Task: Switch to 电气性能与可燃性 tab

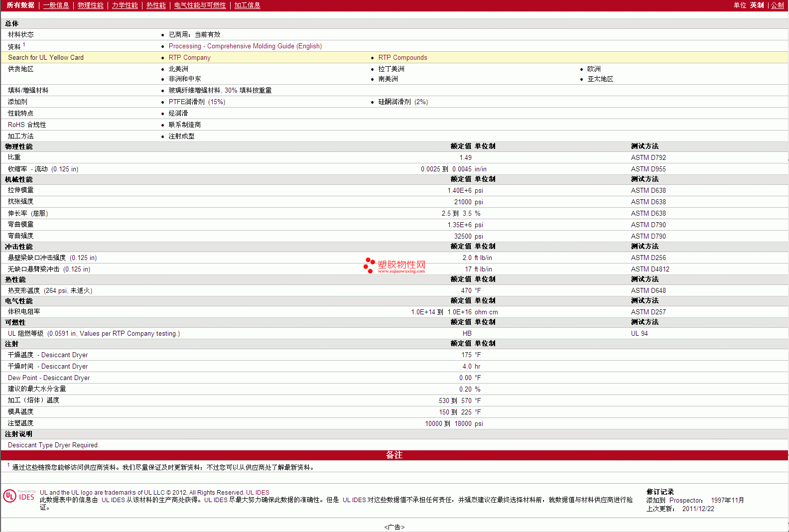Action: [200, 5]
